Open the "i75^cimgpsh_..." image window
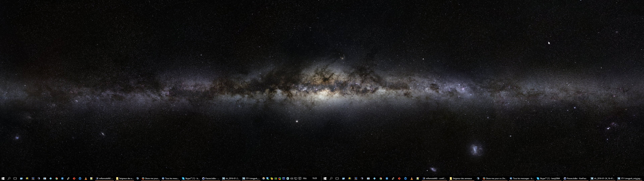644x181 pixels. pyautogui.click(x=251, y=178)
